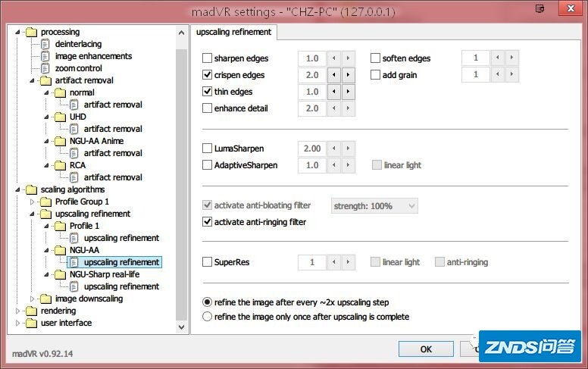Collapse the artifact removal folder node
The image size is (588, 369).
pyautogui.click(x=32, y=80)
